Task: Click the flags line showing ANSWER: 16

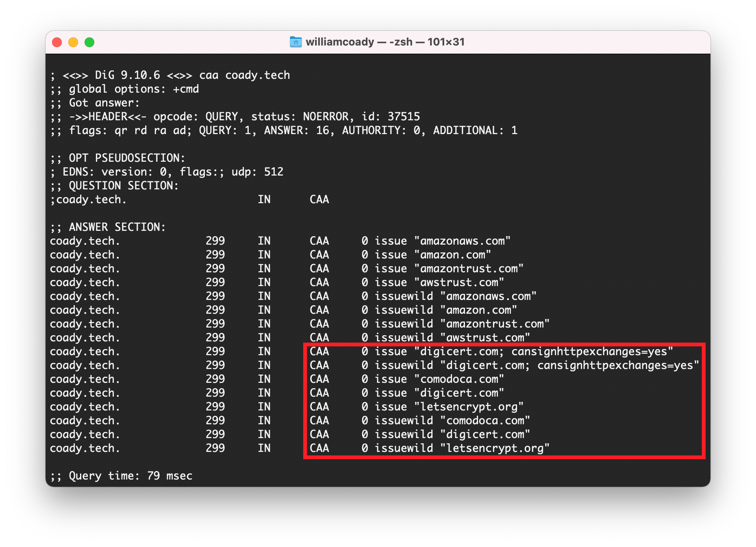Action: pos(284,130)
